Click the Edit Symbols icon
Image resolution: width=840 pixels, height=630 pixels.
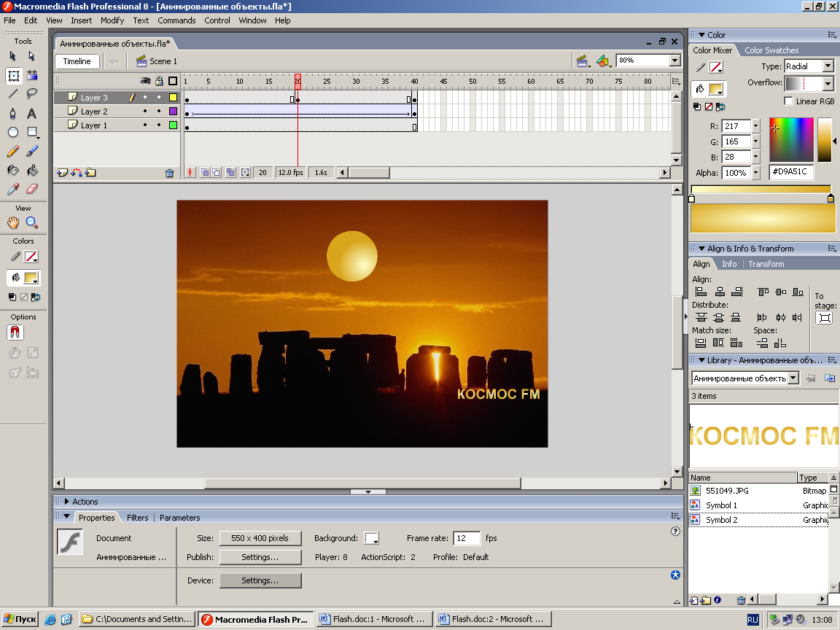point(604,61)
